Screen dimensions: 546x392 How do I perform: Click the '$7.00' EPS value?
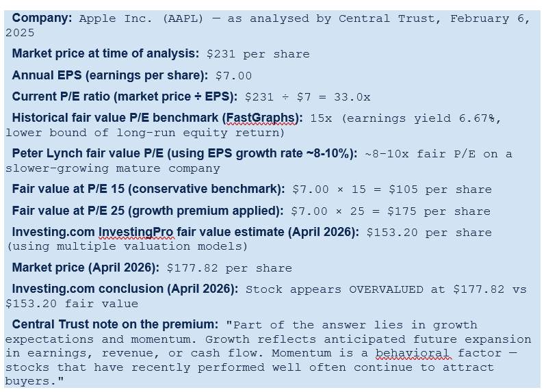233,76
